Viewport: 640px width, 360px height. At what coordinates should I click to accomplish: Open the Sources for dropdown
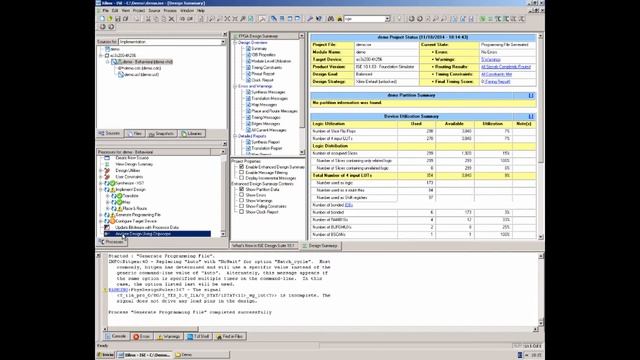pyautogui.click(x=223, y=42)
